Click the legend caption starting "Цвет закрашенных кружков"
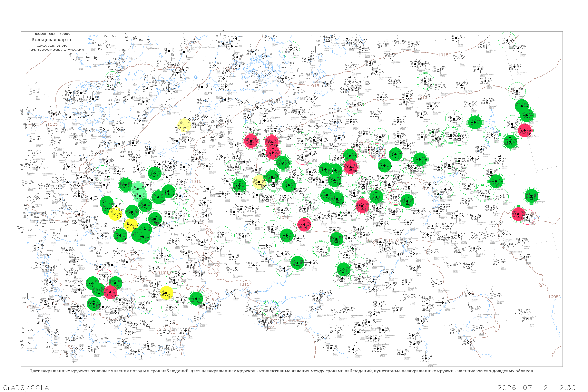 [281, 371]
